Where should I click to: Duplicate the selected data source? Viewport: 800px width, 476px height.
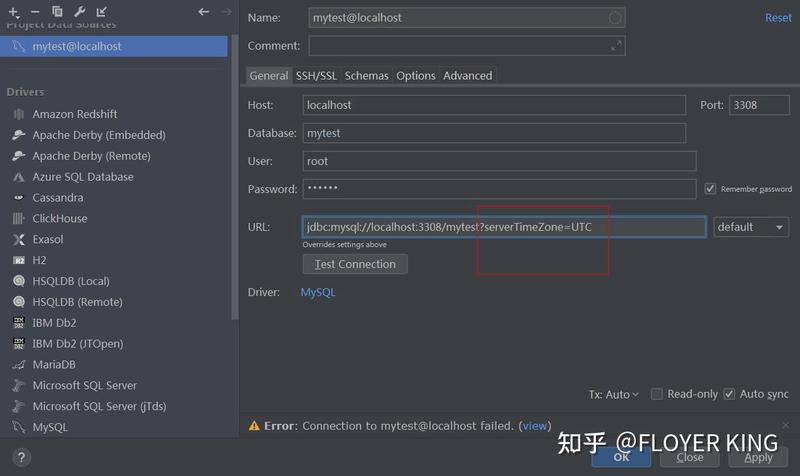(x=57, y=11)
